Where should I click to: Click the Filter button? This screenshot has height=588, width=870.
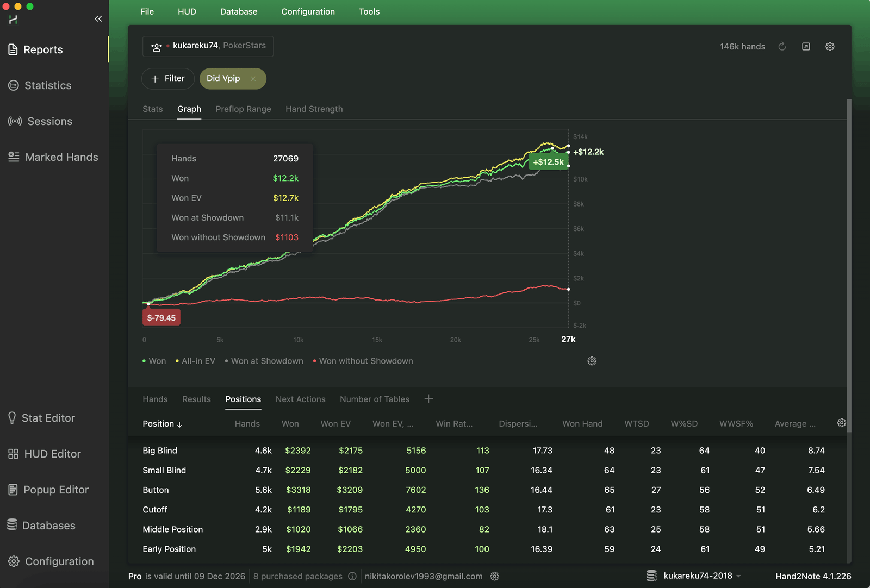167,79
